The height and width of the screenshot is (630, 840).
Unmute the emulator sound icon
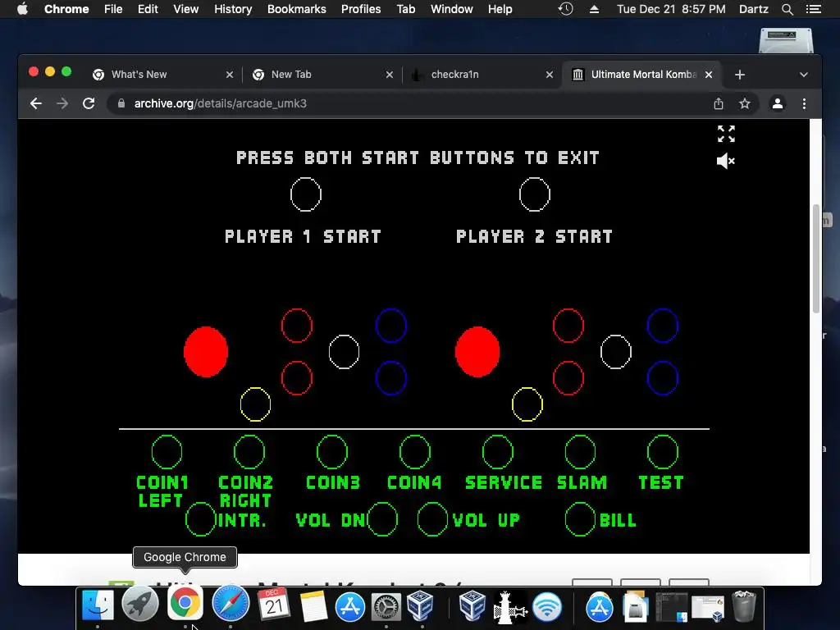726,161
